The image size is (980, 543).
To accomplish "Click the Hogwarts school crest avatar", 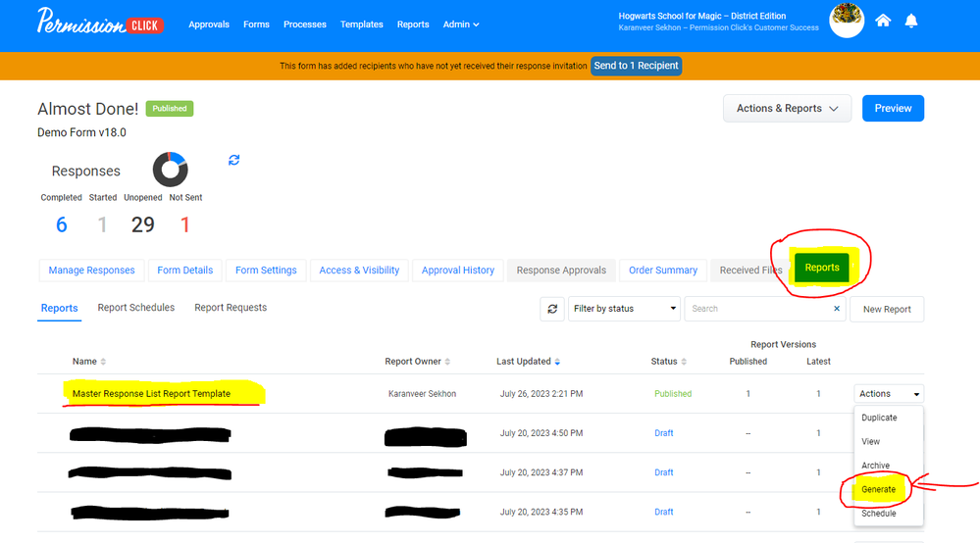I will 846,20.
